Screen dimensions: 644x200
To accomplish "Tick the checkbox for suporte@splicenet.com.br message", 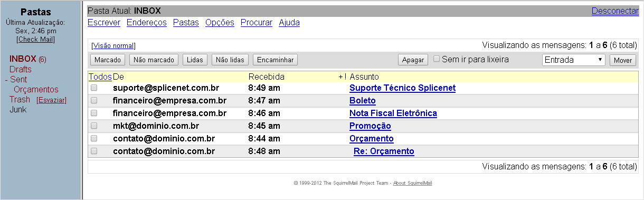I will point(94,88).
